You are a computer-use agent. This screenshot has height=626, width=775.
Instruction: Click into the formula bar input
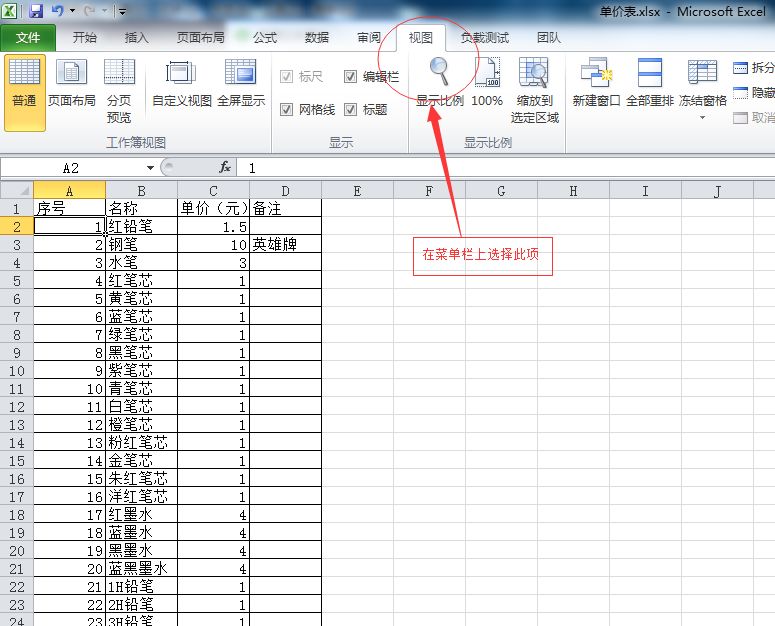pyautogui.click(x=504, y=168)
